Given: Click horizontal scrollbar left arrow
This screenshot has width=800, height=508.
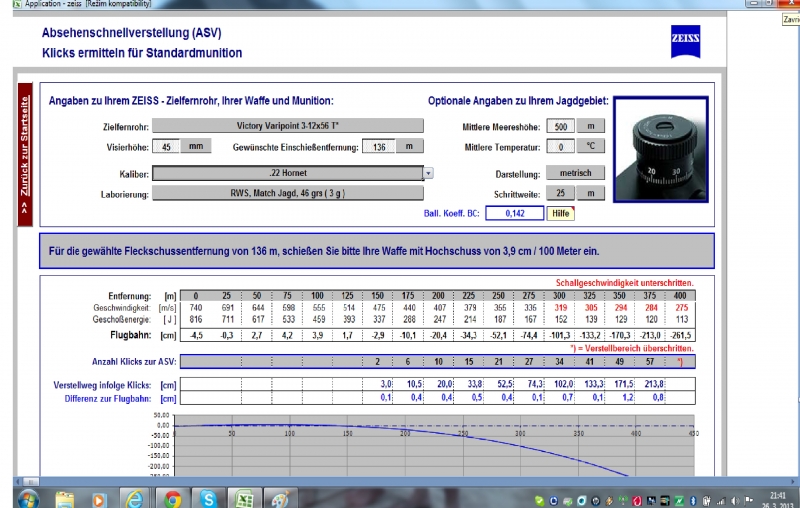Looking at the screenshot, I should [17, 481].
